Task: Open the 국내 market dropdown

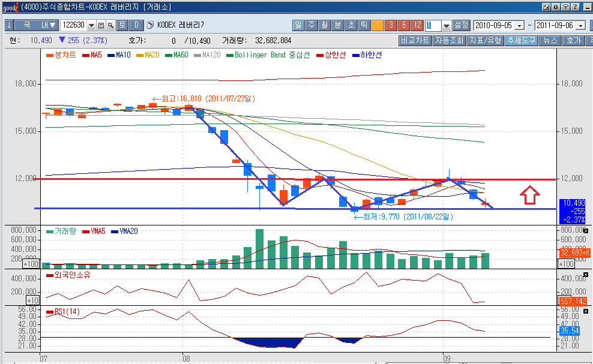Action: (37, 25)
